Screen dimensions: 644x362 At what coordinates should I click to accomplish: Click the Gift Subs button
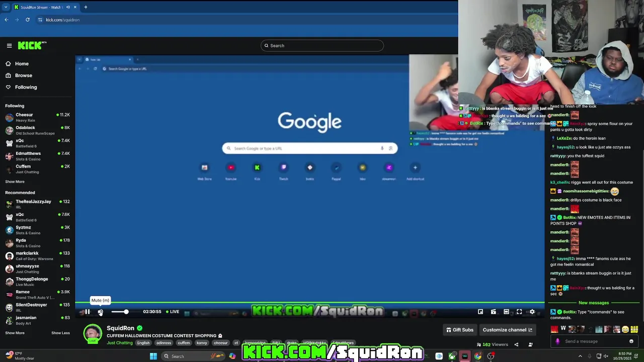[460, 330]
